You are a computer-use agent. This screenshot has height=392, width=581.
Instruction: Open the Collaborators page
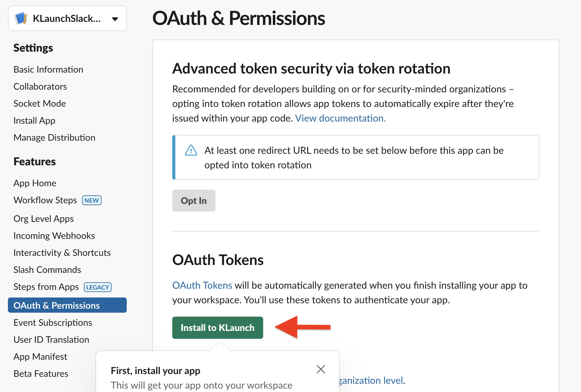coord(40,87)
